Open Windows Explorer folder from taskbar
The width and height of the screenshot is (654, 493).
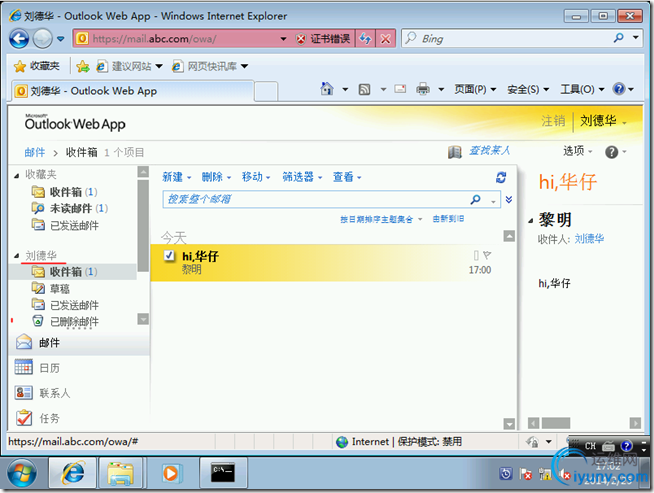(x=120, y=473)
